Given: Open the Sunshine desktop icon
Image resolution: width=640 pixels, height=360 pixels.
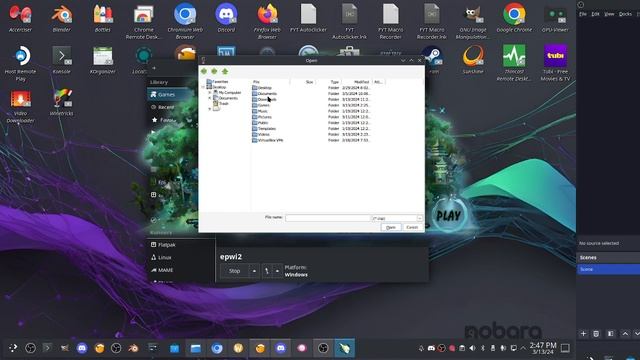Looking at the screenshot, I should pyautogui.click(x=473, y=60).
